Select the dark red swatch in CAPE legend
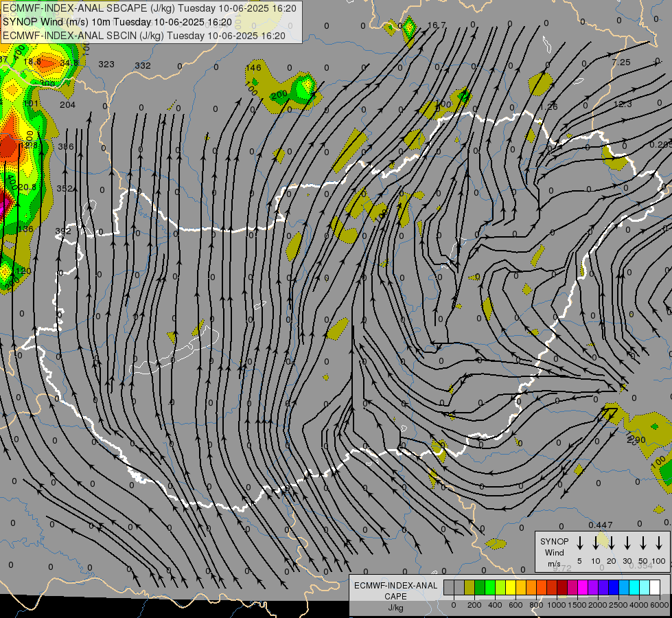 [562, 587]
